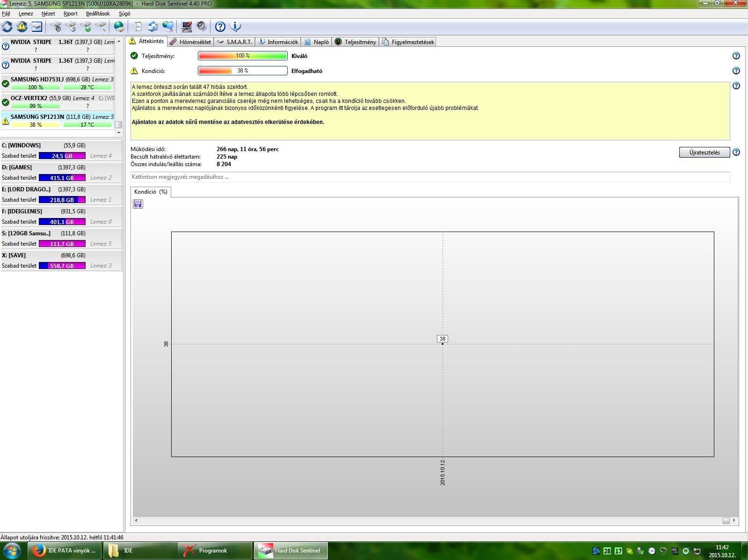This screenshot has height=560, width=748.
Task: Click the save floppy icon above the graph
Action: click(138, 204)
